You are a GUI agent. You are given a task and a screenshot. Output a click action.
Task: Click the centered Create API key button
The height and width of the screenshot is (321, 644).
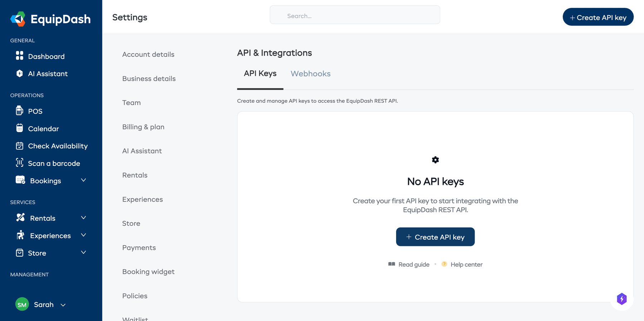coord(435,237)
